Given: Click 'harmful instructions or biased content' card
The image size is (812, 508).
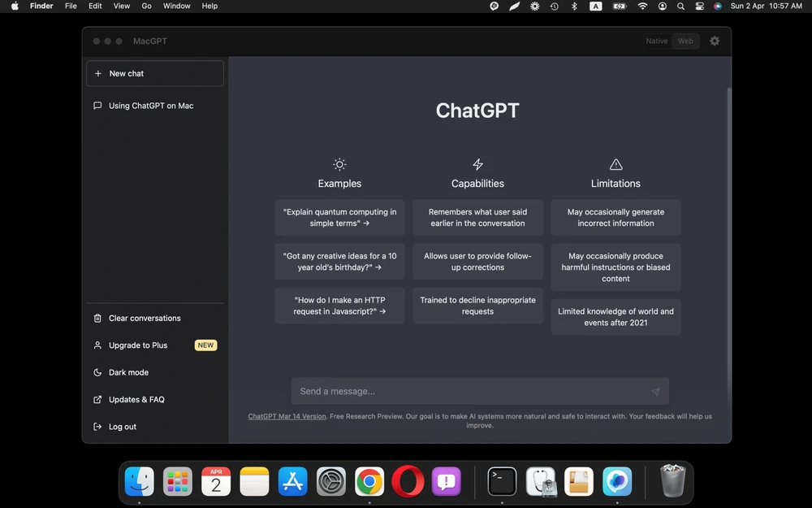Looking at the screenshot, I should point(615,267).
